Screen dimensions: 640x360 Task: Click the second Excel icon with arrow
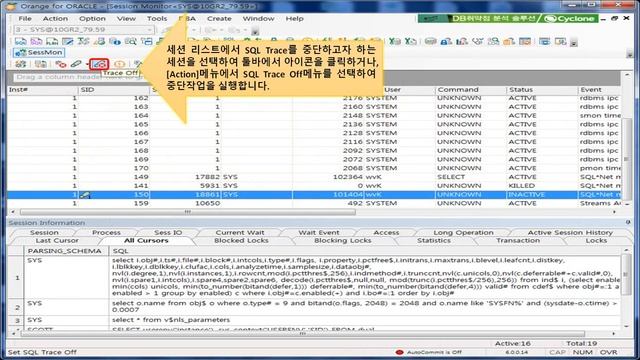411,41
